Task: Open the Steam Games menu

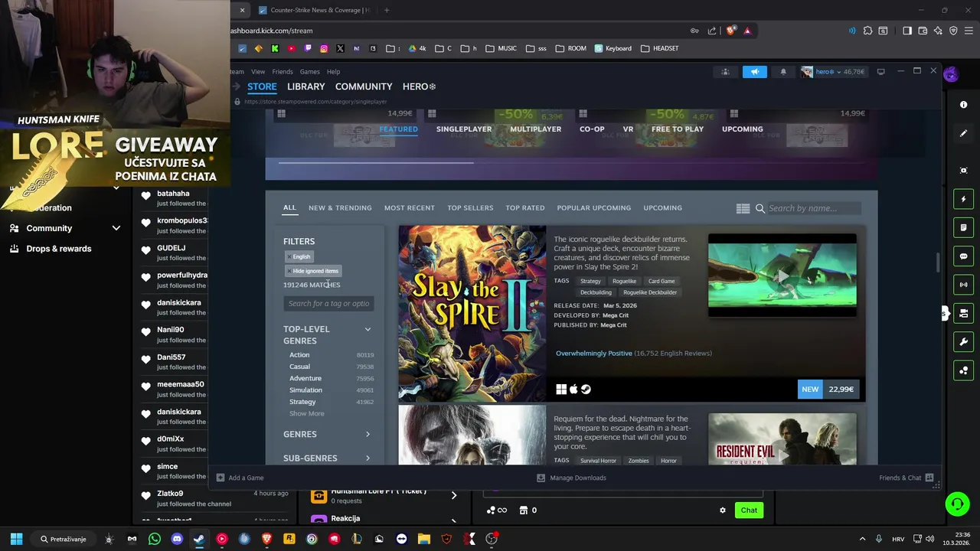Action: [310, 72]
